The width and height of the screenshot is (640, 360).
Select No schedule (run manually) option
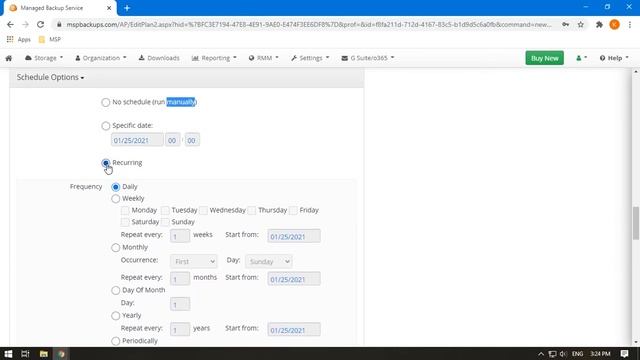pos(106,102)
